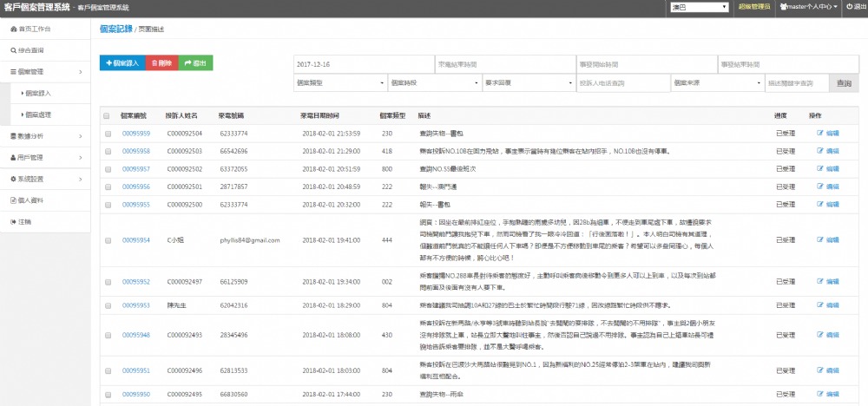The image size is (868, 406).
Task: Expand the 用戶管理 sidebar section
Action: click(x=45, y=158)
